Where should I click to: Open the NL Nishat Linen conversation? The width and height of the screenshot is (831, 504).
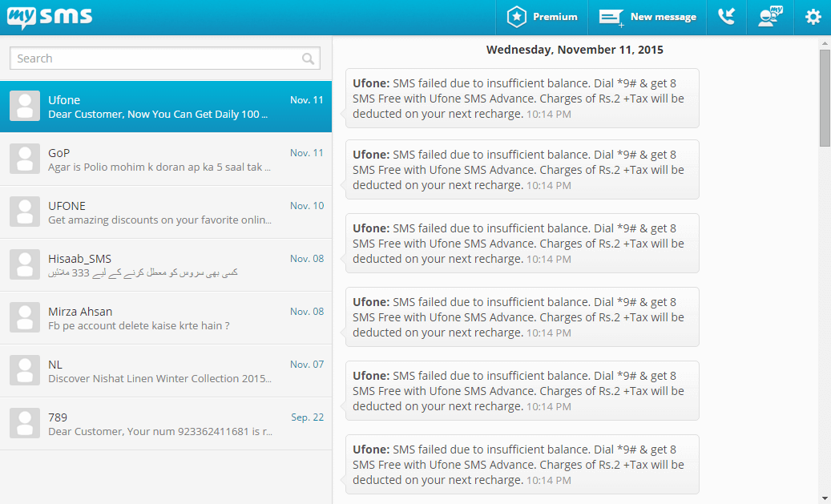(x=166, y=371)
